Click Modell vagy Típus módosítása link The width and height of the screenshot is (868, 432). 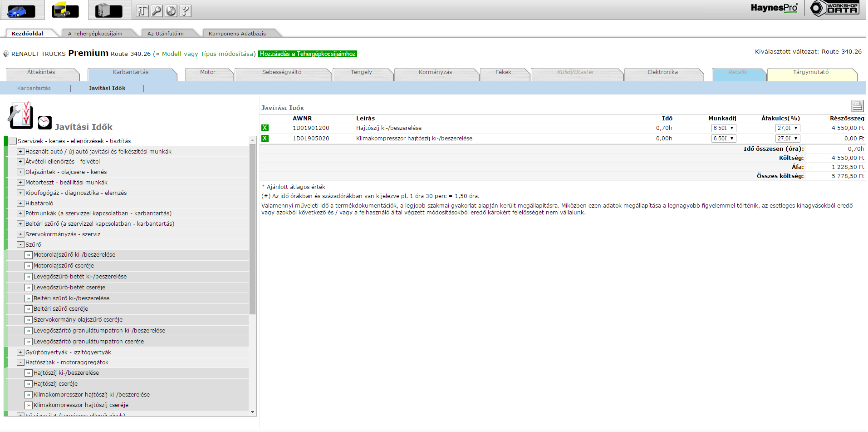209,54
